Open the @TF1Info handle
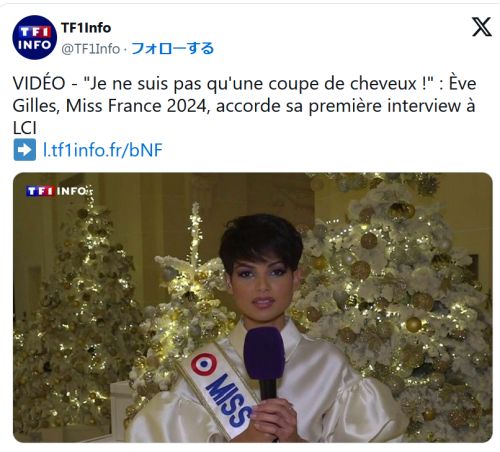 (x=90, y=49)
